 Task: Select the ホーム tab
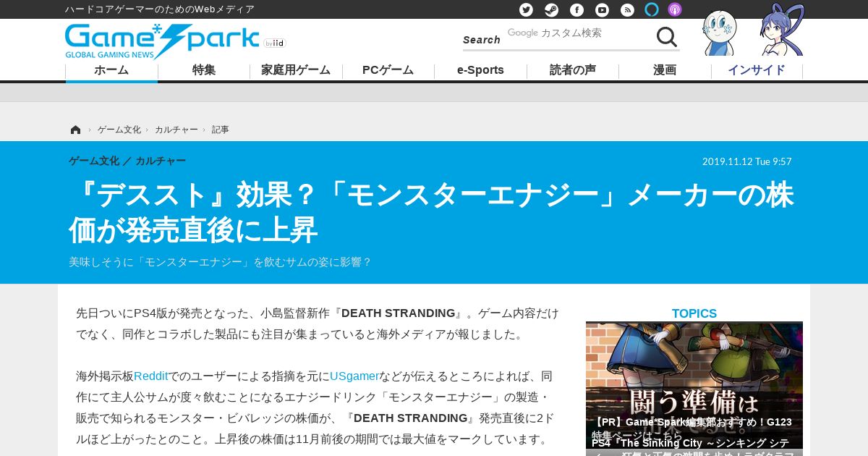(x=111, y=71)
